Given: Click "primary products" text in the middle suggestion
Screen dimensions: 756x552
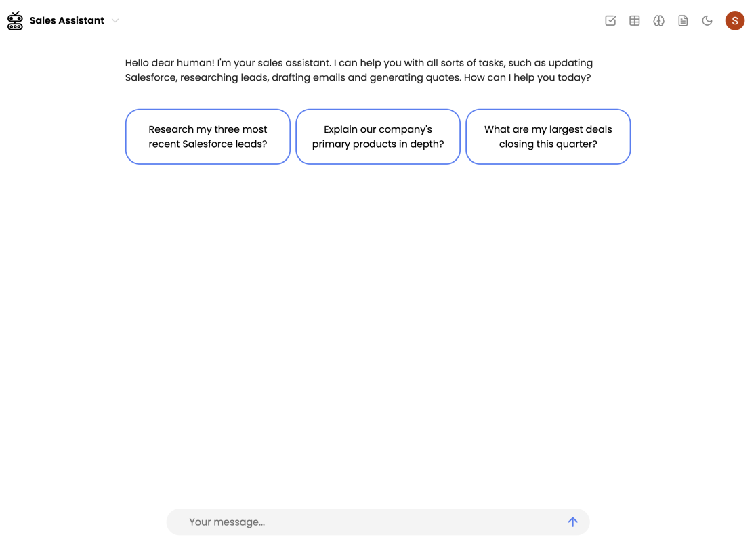Looking at the screenshot, I should tap(354, 144).
